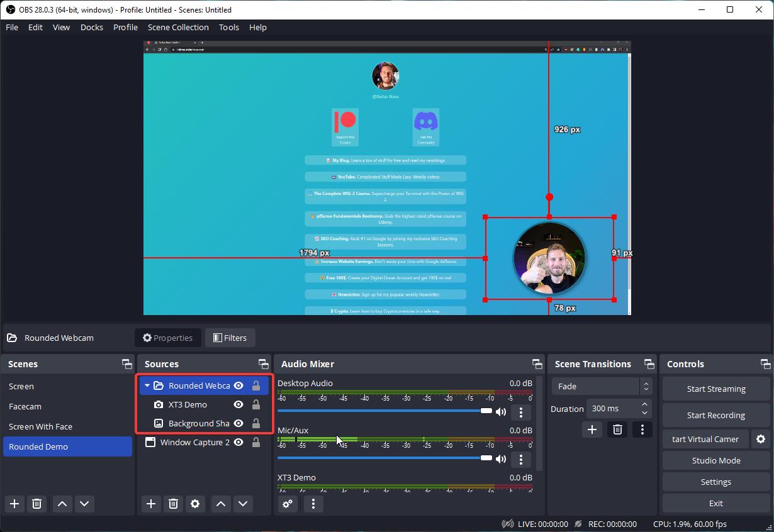This screenshot has height=532, width=774.
Task: Open source properties gear in Sources toolbar
Action: pos(195,504)
